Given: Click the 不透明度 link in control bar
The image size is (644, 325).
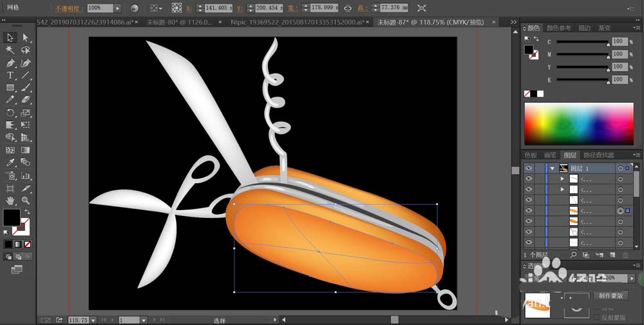Looking at the screenshot, I should [70, 8].
